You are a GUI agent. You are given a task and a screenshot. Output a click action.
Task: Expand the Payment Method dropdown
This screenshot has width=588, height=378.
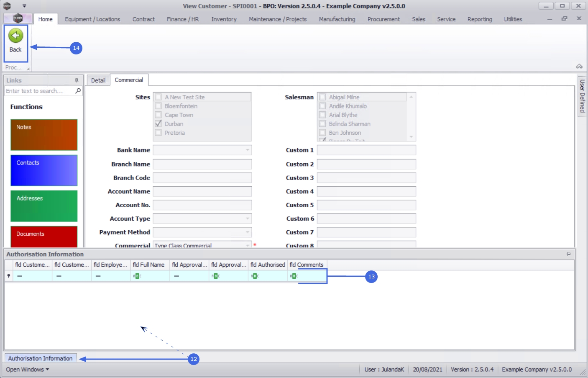(x=248, y=232)
